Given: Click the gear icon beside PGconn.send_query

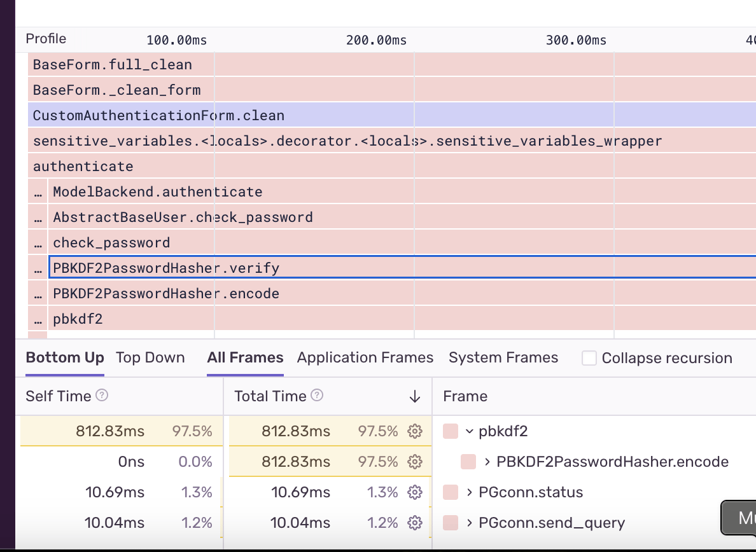Looking at the screenshot, I should pos(415,523).
